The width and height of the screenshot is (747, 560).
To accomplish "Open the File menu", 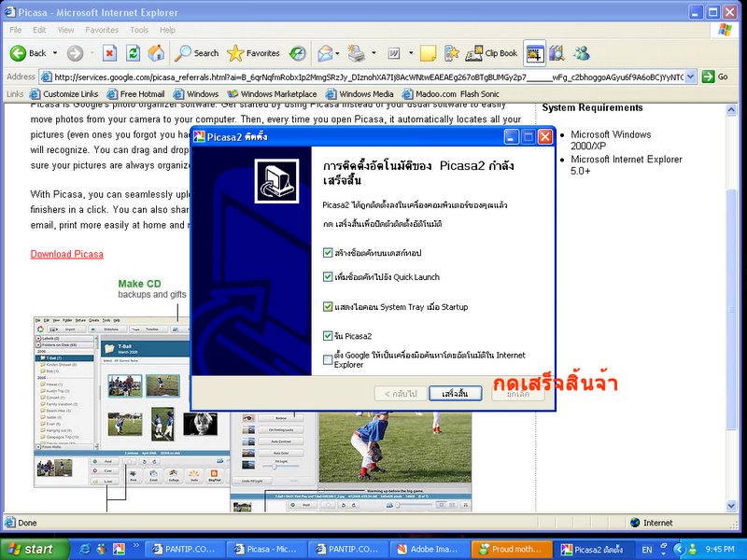I will [x=15, y=30].
